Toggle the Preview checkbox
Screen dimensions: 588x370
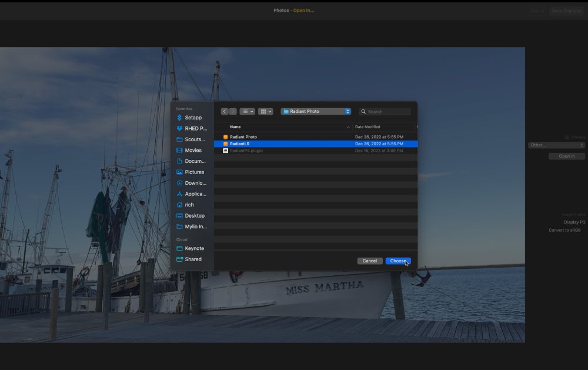pyautogui.click(x=567, y=137)
